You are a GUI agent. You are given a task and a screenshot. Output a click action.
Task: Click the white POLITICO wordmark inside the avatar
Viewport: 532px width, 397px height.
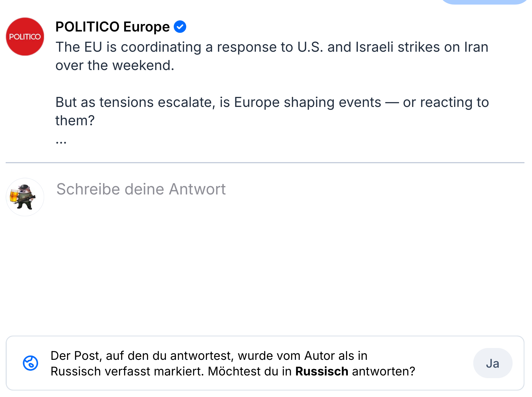[25, 37]
